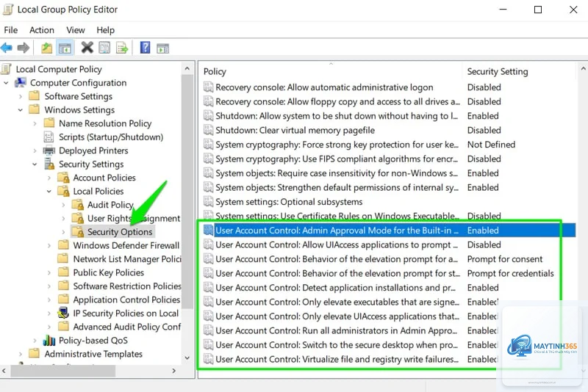Expand the Account Policies node
The width and height of the screenshot is (588, 392).
click(49, 178)
